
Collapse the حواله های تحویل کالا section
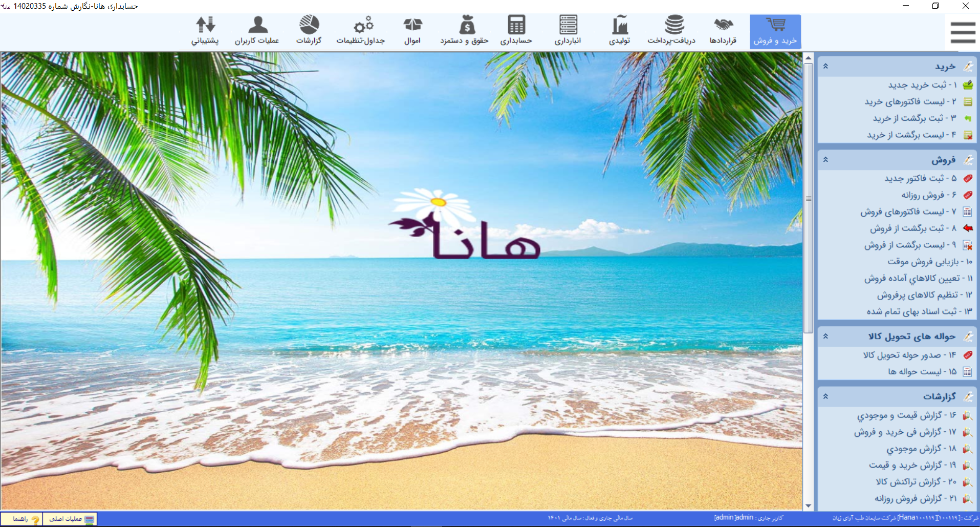pos(825,336)
